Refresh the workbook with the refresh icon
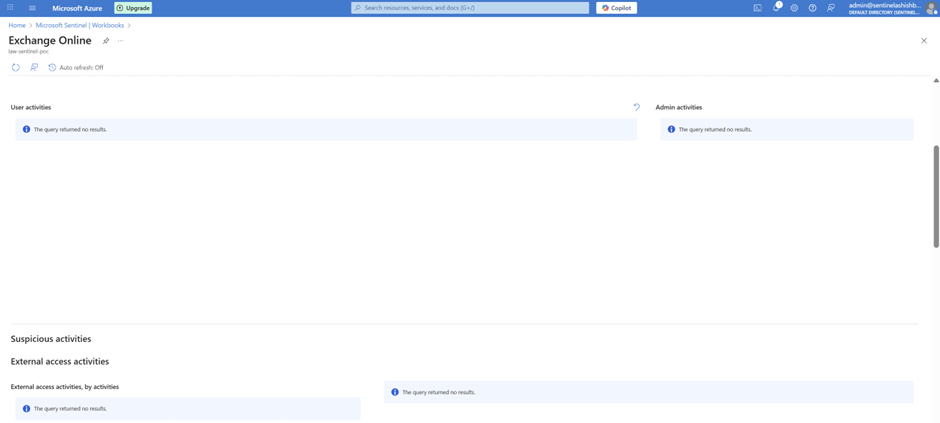This screenshot has height=423, width=940. tap(16, 68)
